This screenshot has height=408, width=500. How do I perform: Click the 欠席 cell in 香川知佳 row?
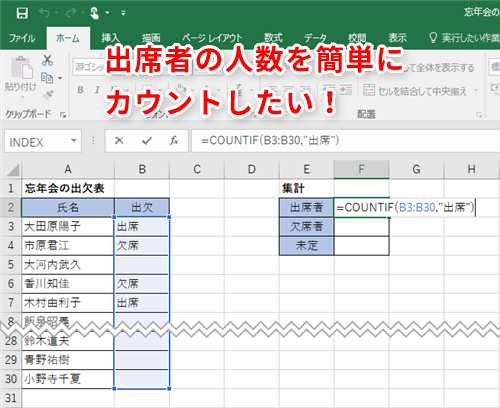(142, 284)
